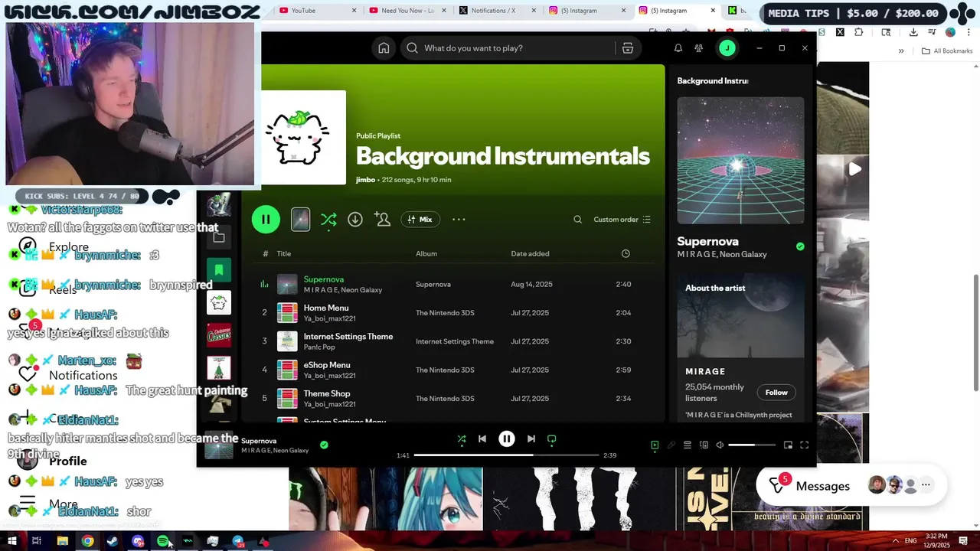Screen dimensions: 980x551
Task: Download the Background Instrumentals playlist
Action: click(x=355, y=220)
